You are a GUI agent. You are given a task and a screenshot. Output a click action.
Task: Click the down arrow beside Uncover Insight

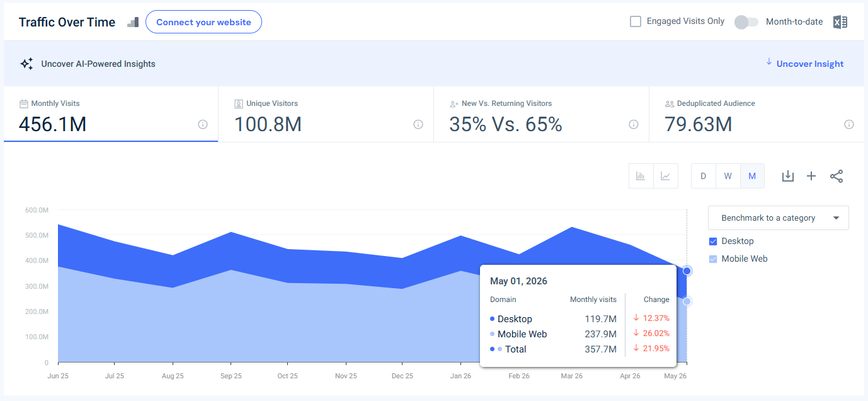tap(769, 62)
